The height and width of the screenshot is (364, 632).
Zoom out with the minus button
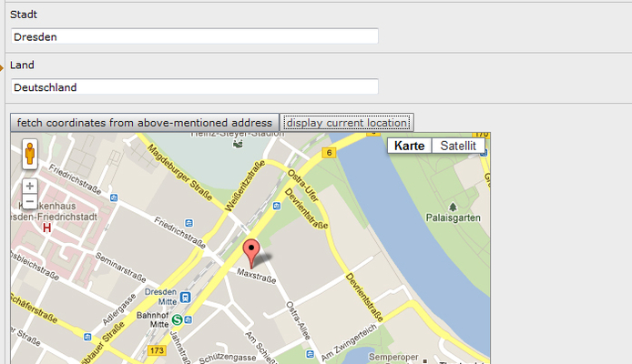(x=30, y=201)
